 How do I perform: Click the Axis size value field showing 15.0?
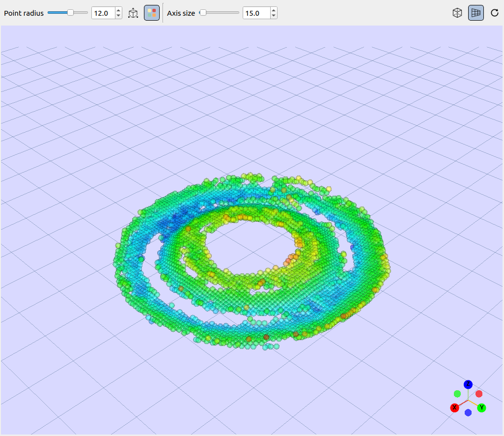[x=256, y=13]
